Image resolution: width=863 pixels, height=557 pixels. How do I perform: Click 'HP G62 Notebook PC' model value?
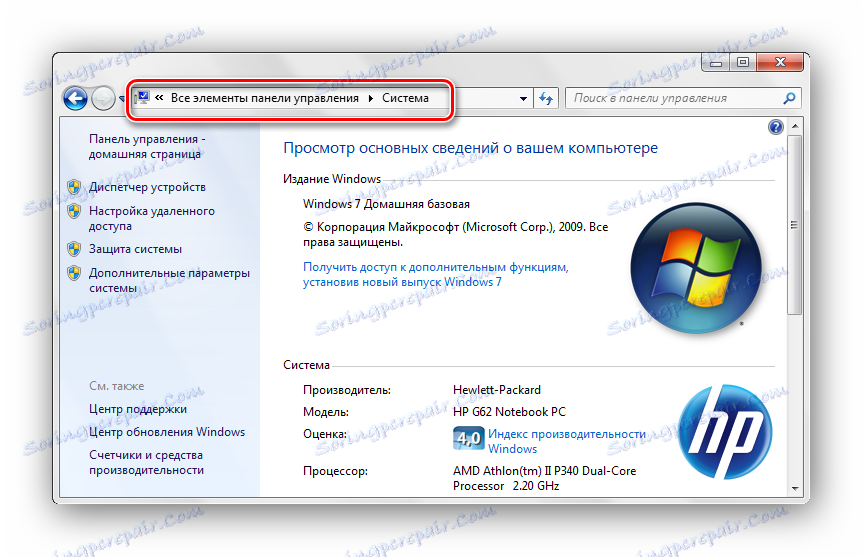point(509,412)
